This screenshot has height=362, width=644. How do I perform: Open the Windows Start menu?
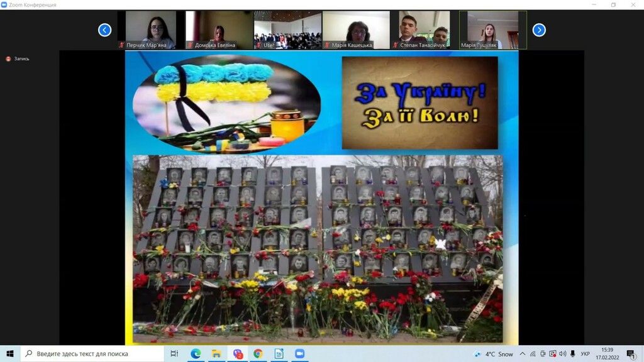10,354
